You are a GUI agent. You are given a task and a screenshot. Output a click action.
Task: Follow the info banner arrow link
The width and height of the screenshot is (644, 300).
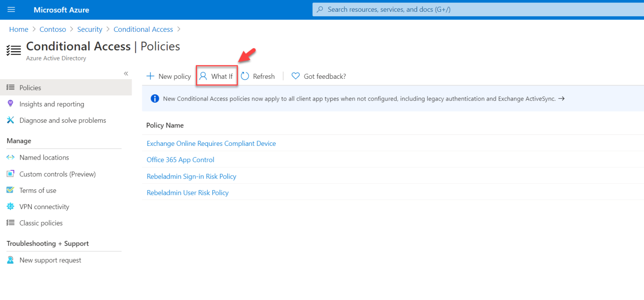pos(561,98)
